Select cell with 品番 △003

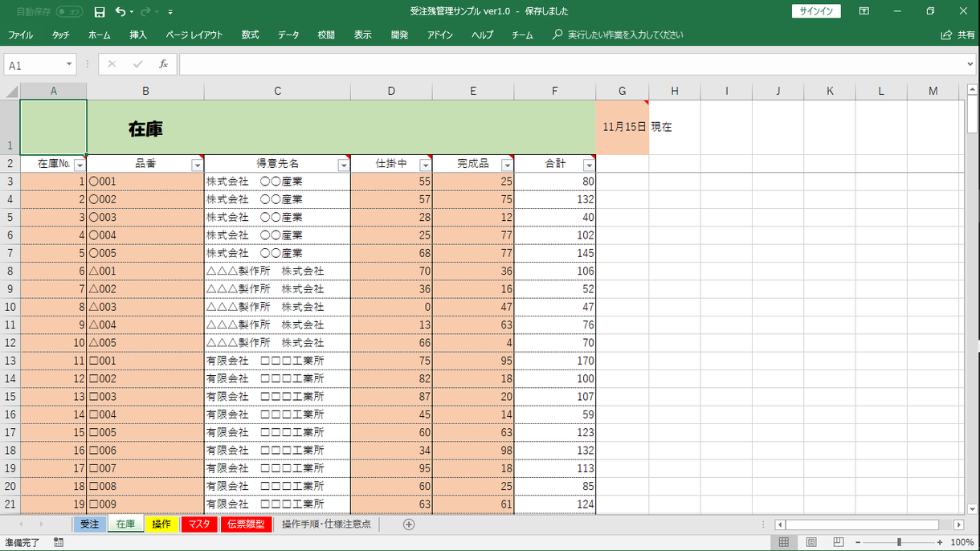pos(145,307)
